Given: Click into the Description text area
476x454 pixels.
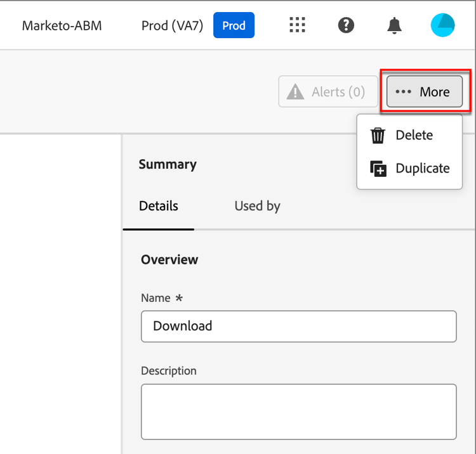Looking at the screenshot, I should [x=299, y=412].
